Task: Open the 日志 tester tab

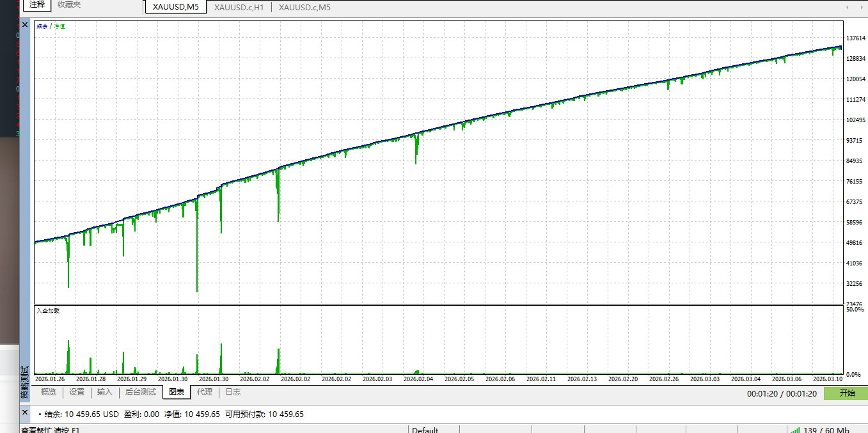Action: [233, 392]
